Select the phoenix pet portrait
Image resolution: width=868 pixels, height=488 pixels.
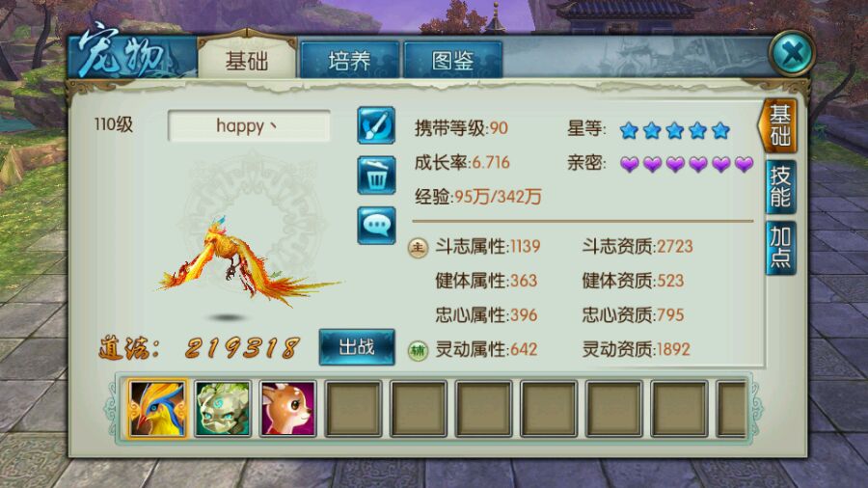157,408
